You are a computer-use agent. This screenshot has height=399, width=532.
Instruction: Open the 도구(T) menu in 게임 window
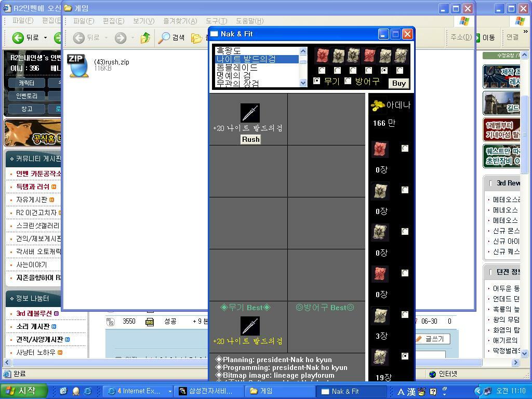pyautogui.click(x=217, y=21)
